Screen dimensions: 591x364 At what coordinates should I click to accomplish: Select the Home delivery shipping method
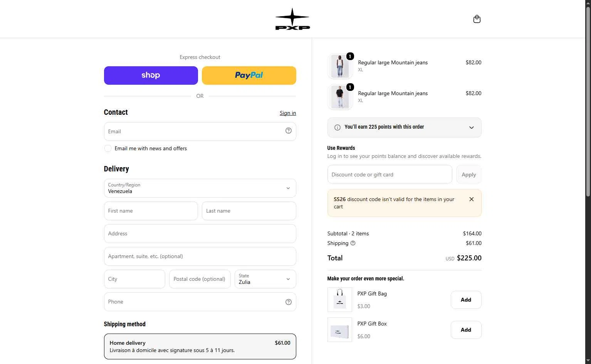200,346
